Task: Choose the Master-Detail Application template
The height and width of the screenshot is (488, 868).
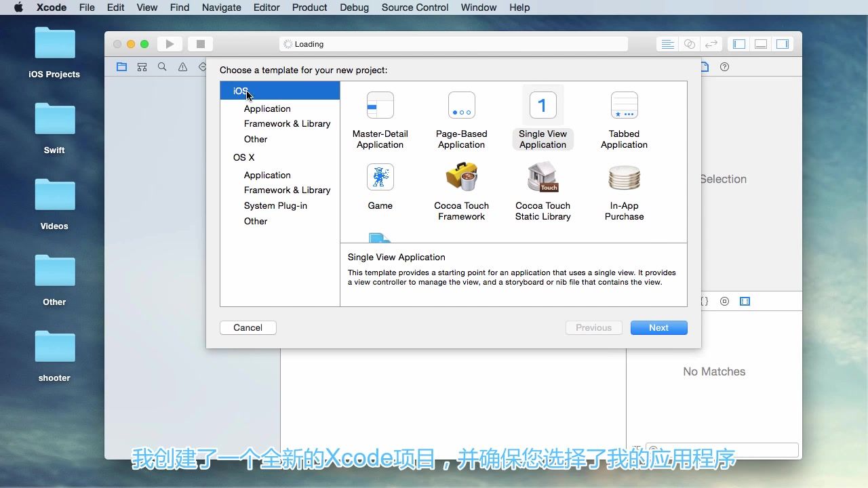Action: coord(380,121)
